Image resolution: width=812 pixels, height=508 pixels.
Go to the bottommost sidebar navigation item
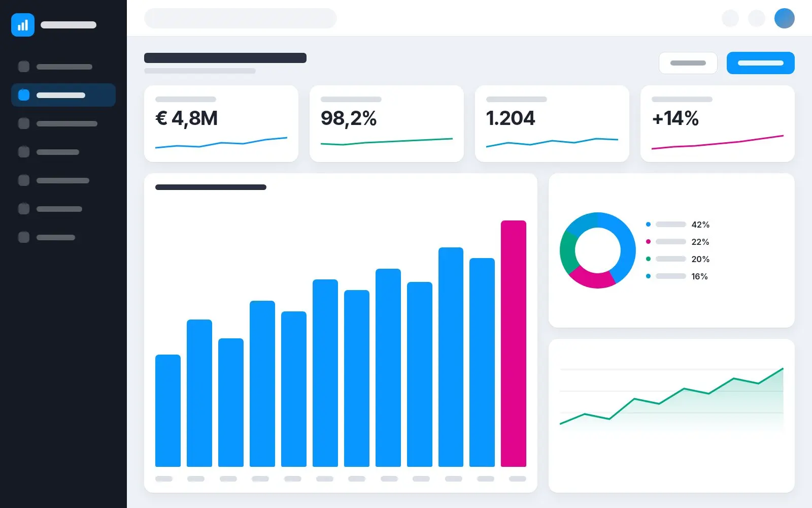pyautogui.click(x=63, y=237)
